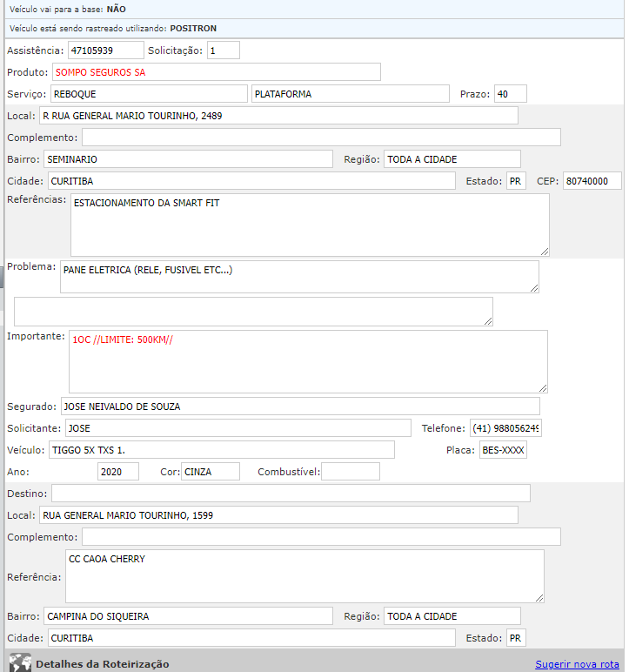Expand the Detalhes da Roteirização section header

pyautogui.click(x=102, y=664)
